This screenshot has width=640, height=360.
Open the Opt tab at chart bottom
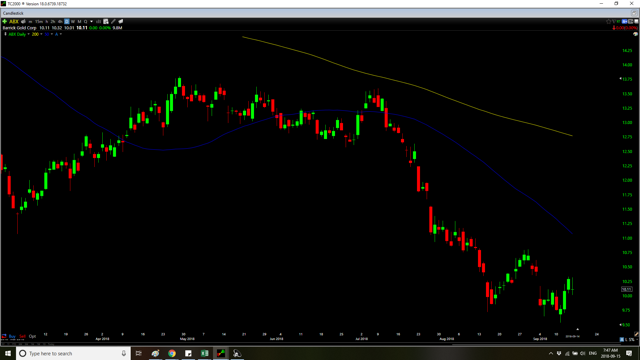[x=32, y=336]
